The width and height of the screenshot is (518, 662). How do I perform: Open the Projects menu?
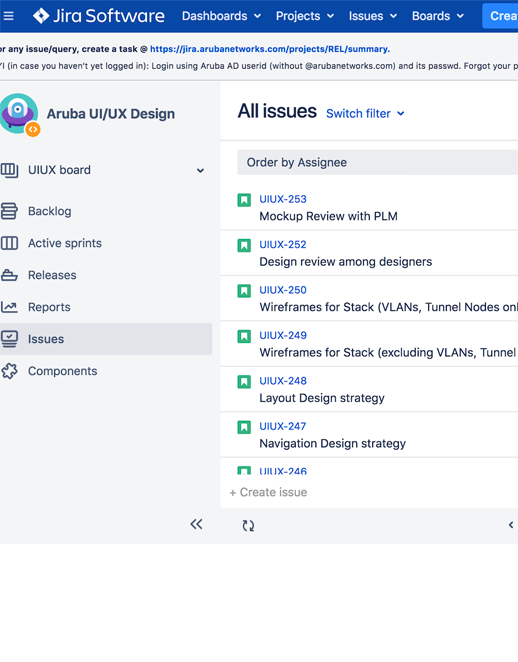pyautogui.click(x=305, y=16)
